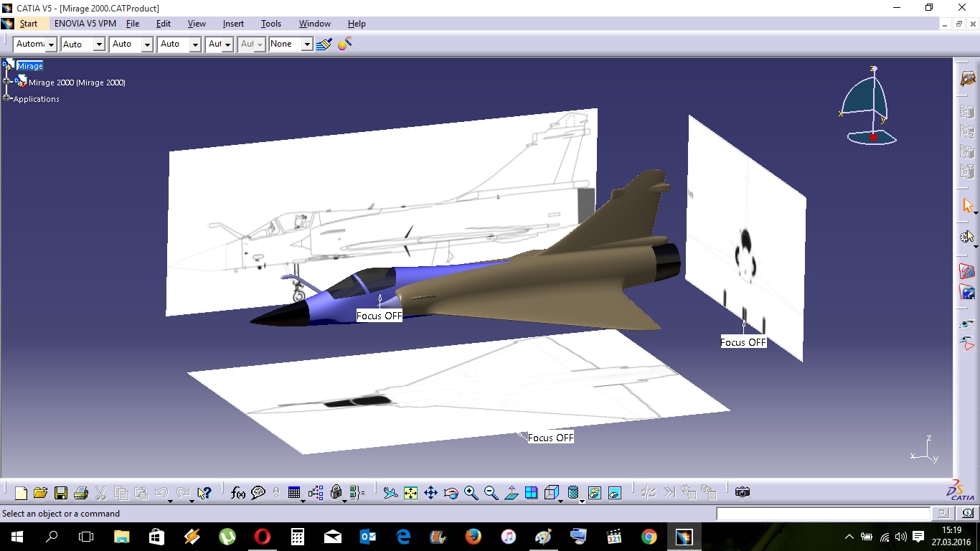Click the Normal View icon

[x=512, y=493]
